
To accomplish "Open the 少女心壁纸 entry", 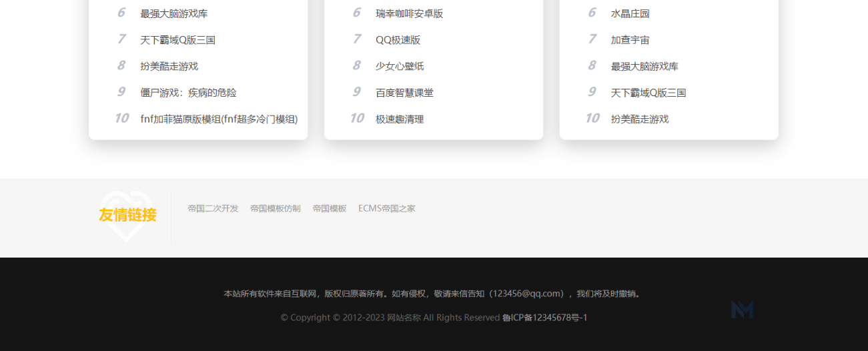I will click(400, 66).
